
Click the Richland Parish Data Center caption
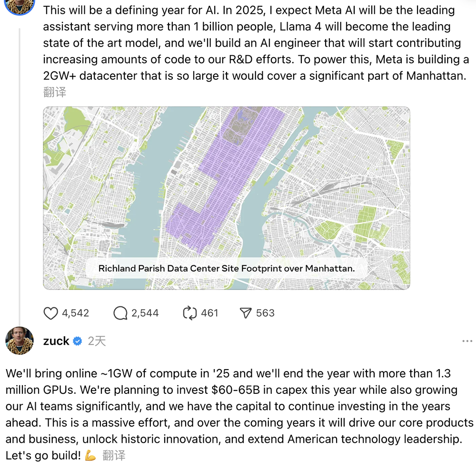[x=227, y=268]
